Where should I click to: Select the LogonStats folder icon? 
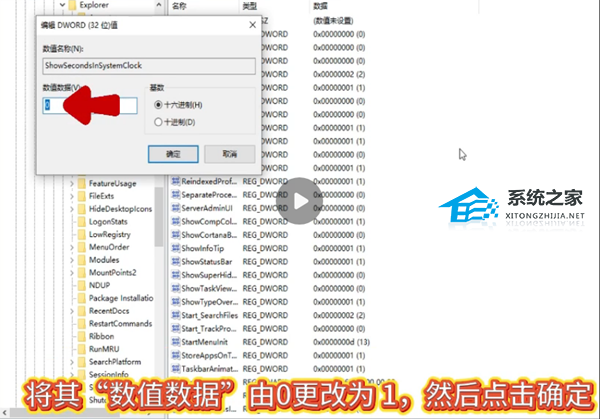click(82, 222)
